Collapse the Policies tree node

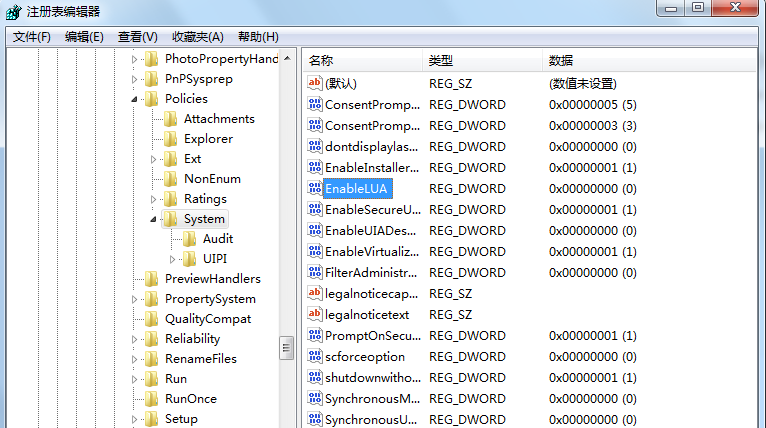click(134, 99)
